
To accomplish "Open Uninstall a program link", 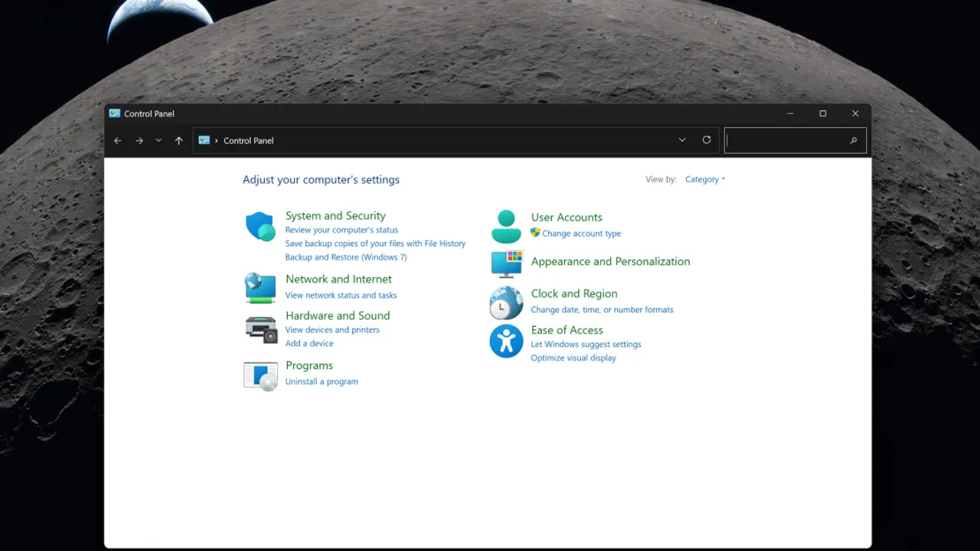I will 322,382.
